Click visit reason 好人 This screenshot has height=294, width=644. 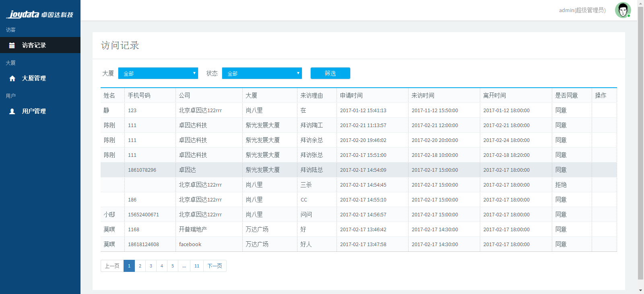click(x=306, y=244)
